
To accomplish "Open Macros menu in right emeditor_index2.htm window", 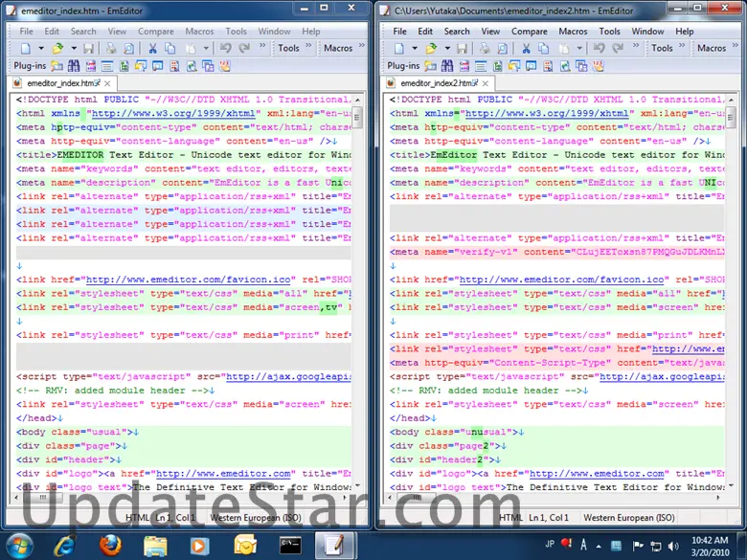I will point(573,32).
